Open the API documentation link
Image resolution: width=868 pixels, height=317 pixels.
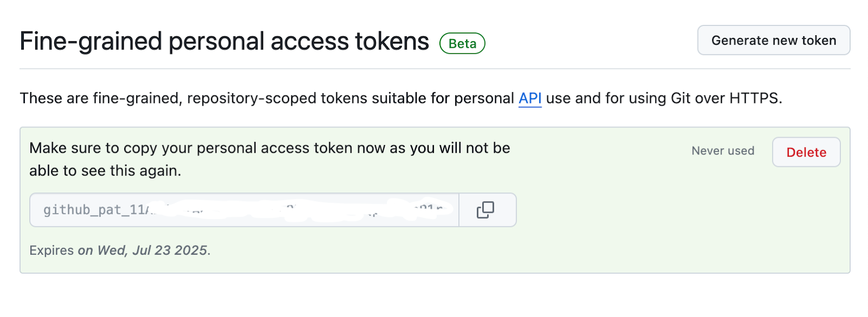530,98
